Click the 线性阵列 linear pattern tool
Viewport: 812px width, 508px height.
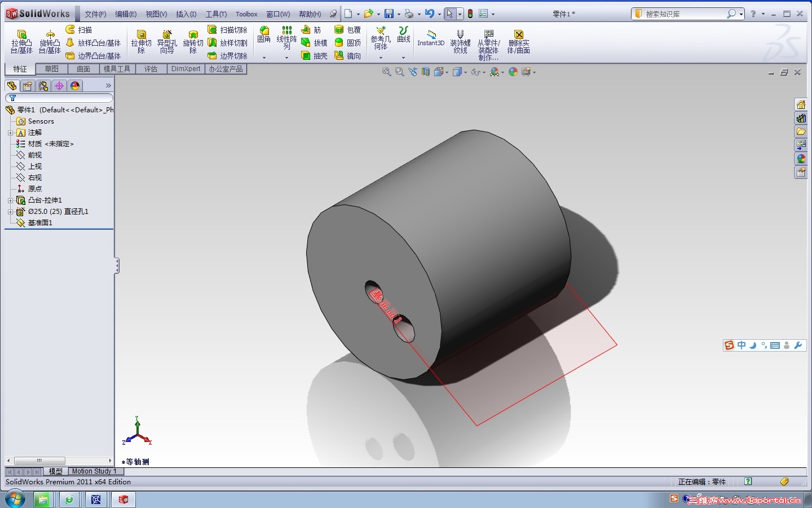click(286, 38)
